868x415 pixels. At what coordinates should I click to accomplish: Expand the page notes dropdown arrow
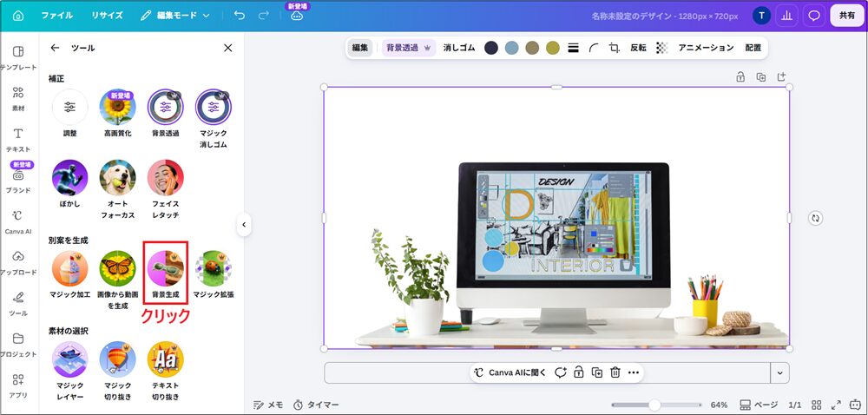click(780, 373)
